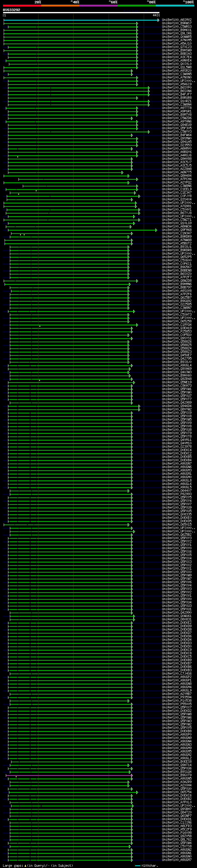The width and height of the screenshot is (197, 868).
Task: Select label UniRef100_A7Q981
Action: click(x=176, y=206)
